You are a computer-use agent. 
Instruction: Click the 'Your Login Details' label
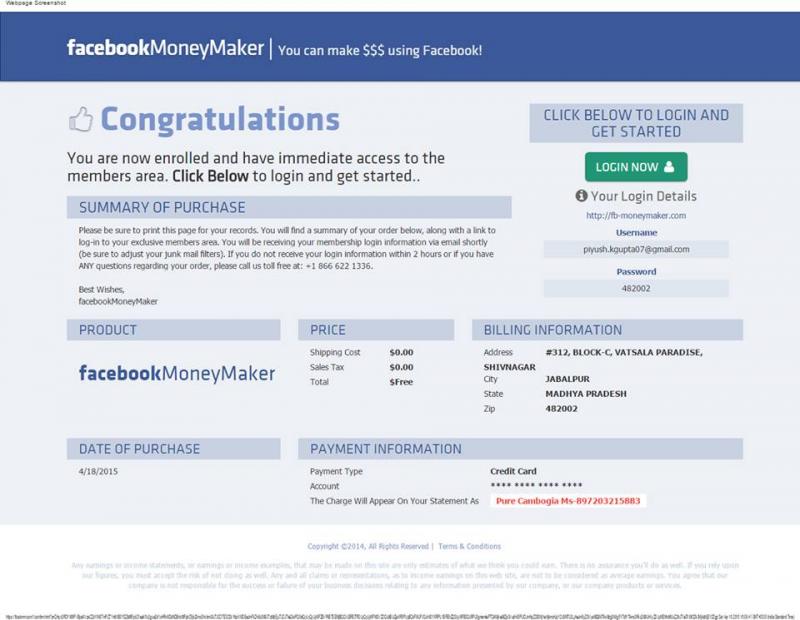(643, 196)
